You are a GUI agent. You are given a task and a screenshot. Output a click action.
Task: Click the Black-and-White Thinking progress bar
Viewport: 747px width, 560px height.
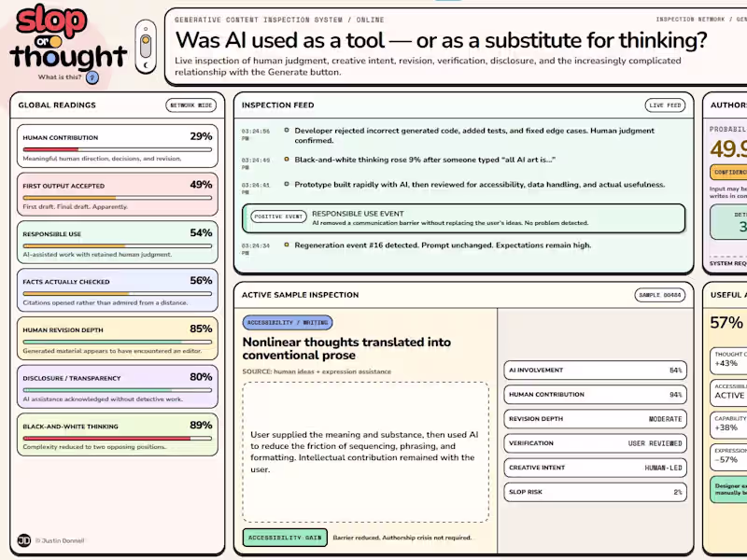pos(118,438)
